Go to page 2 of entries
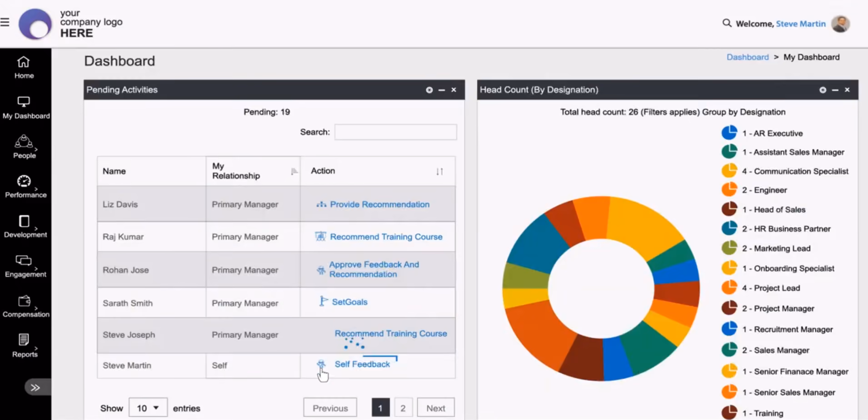This screenshot has height=420, width=868. [x=403, y=408]
